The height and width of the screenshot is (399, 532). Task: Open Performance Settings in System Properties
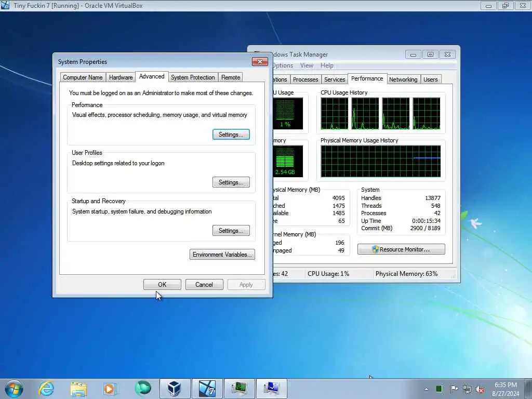pyautogui.click(x=231, y=135)
